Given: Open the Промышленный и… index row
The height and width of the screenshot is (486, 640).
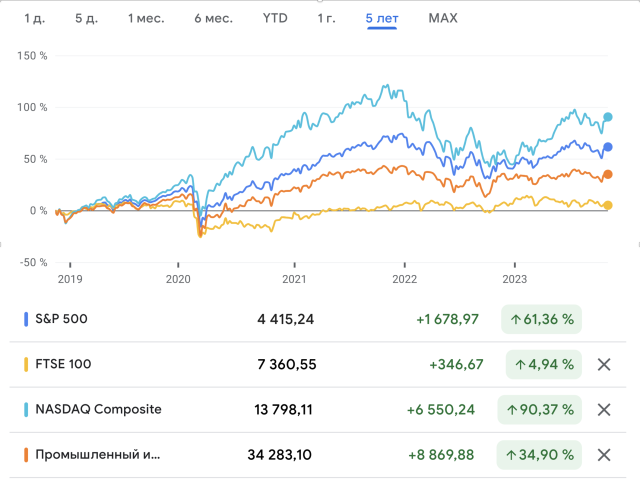Looking at the screenshot, I should point(318,455).
